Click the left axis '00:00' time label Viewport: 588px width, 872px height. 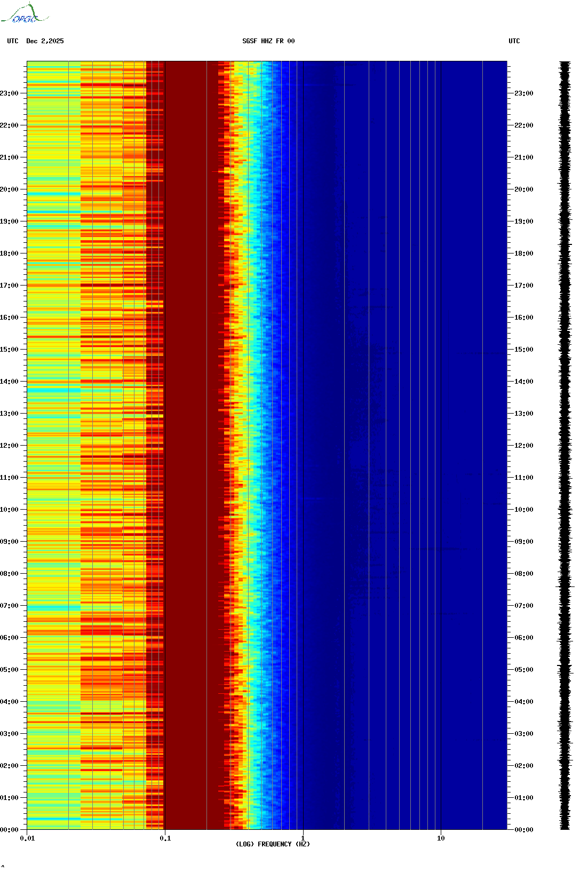pos(9,830)
